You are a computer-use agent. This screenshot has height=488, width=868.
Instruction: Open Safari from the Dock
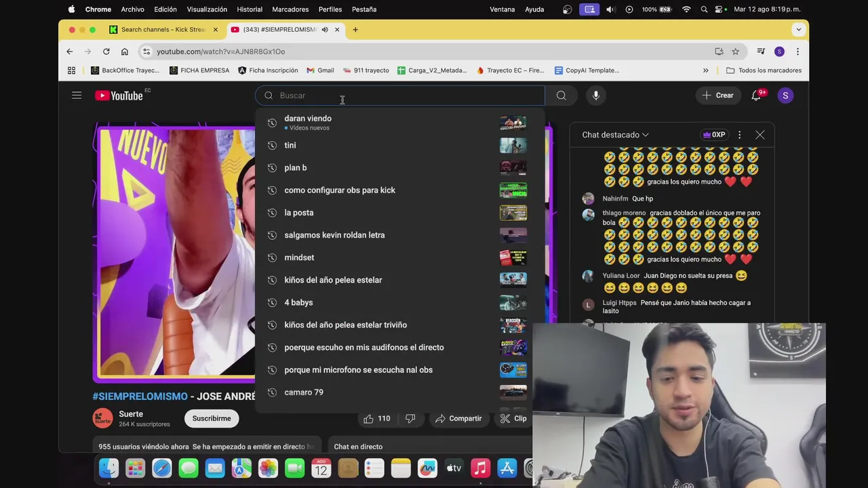coord(162,468)
